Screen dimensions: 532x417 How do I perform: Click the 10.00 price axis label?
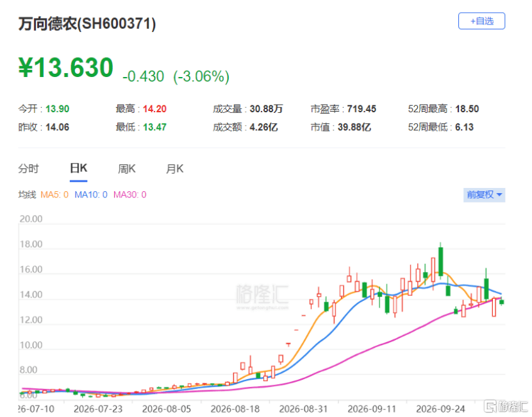pos(31,345)
